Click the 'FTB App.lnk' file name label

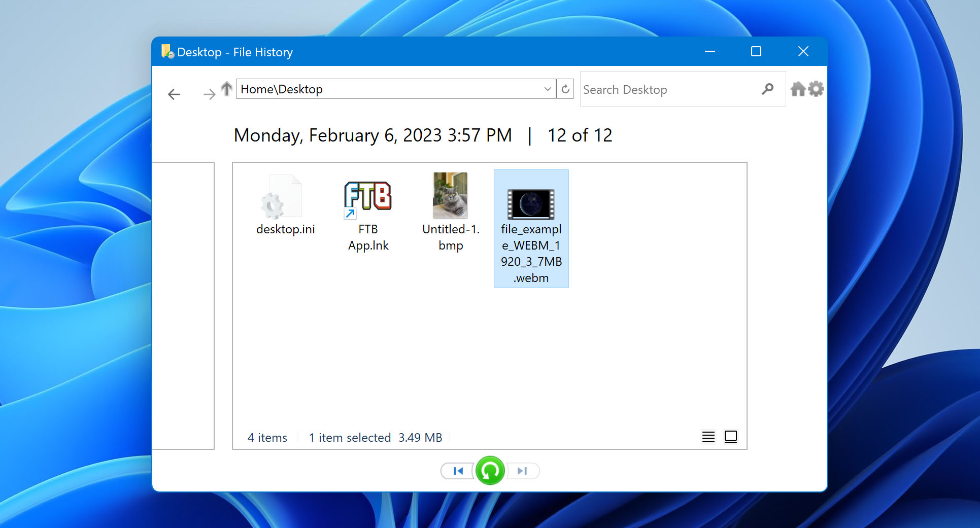pyautogui.click(x=368, y=237)
